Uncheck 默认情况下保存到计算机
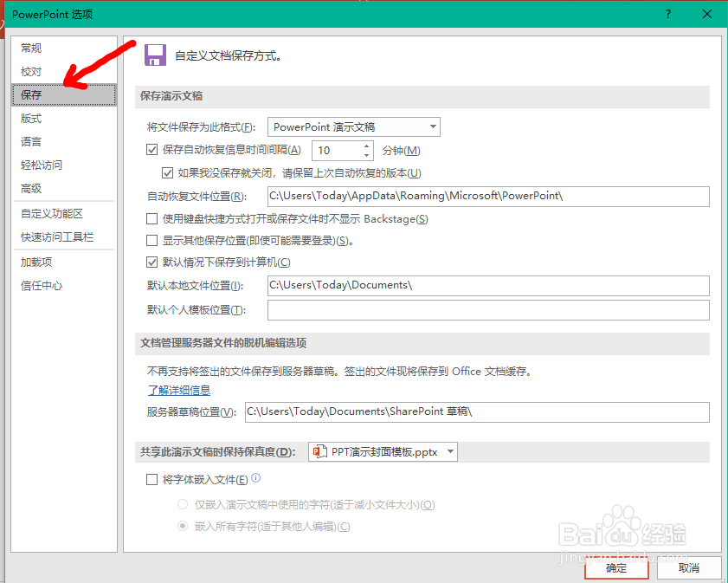 tap(151, 262)
